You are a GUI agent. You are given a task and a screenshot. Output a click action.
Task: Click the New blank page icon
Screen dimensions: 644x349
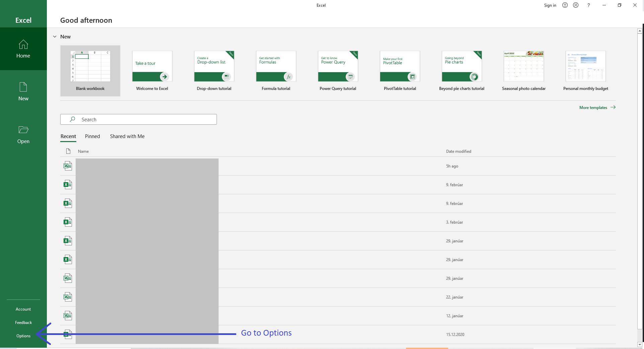23,87
